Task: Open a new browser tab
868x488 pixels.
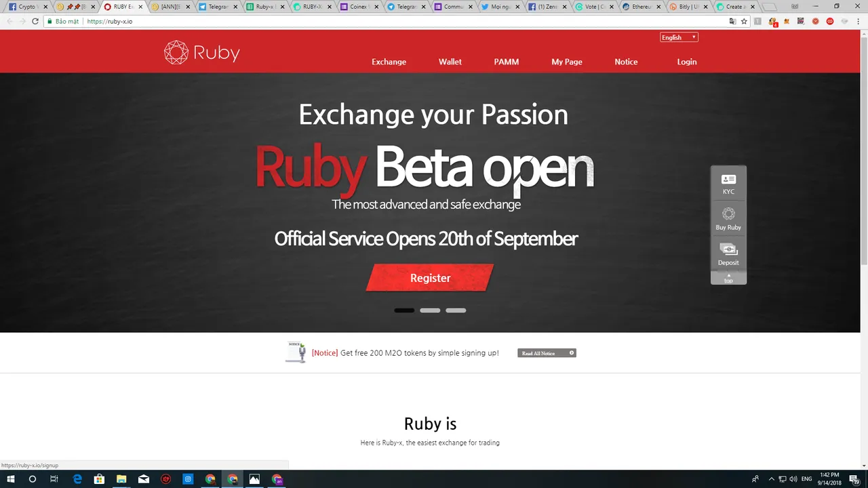Action: [x=770, y=7]
